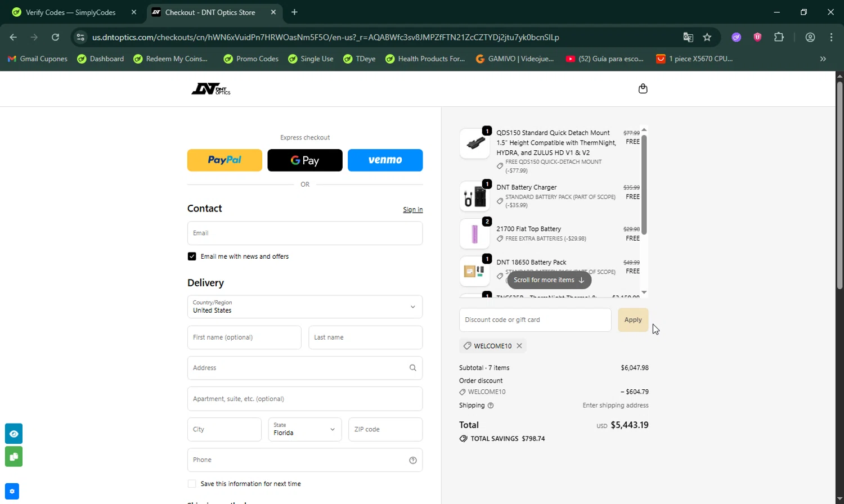Open the GAMIVO Videojue... bookmark
844x504 pixels.
coord(515,58)
